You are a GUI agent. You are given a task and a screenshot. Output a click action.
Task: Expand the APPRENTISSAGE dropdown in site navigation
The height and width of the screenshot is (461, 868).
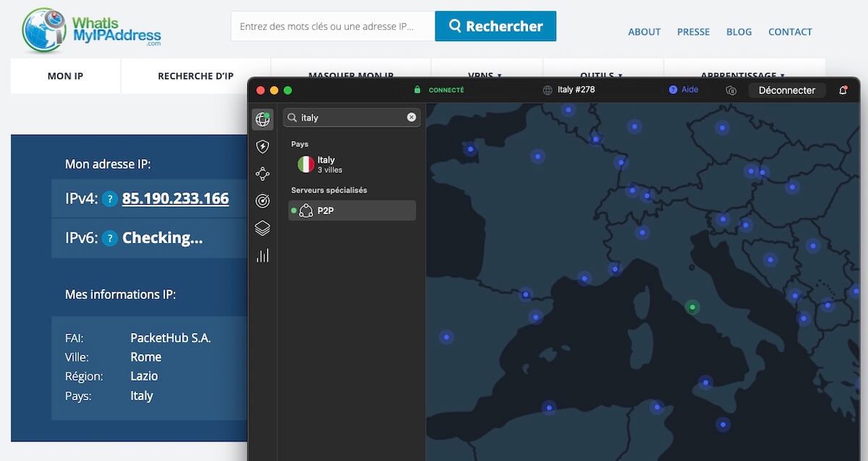click(x=743, y=75)
